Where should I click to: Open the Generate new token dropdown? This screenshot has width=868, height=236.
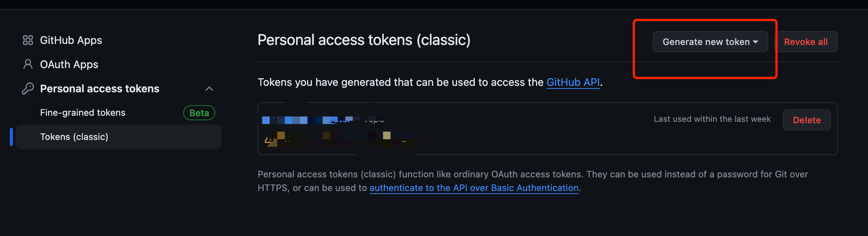tap(706, 42)
